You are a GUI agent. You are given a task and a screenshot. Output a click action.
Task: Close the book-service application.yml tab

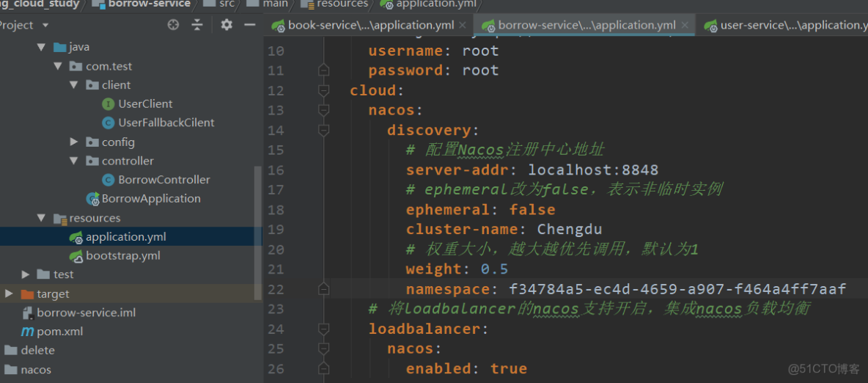click(463, 26)
